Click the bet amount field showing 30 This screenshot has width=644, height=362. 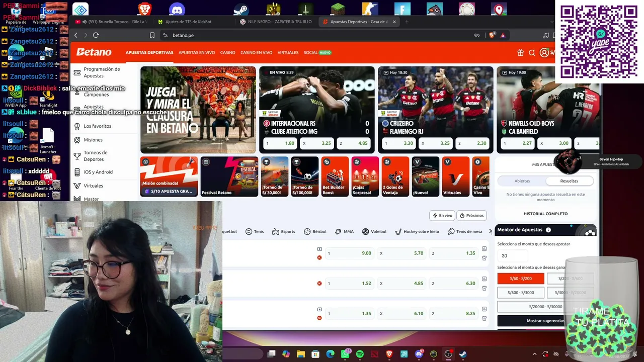tap(512, 256)
